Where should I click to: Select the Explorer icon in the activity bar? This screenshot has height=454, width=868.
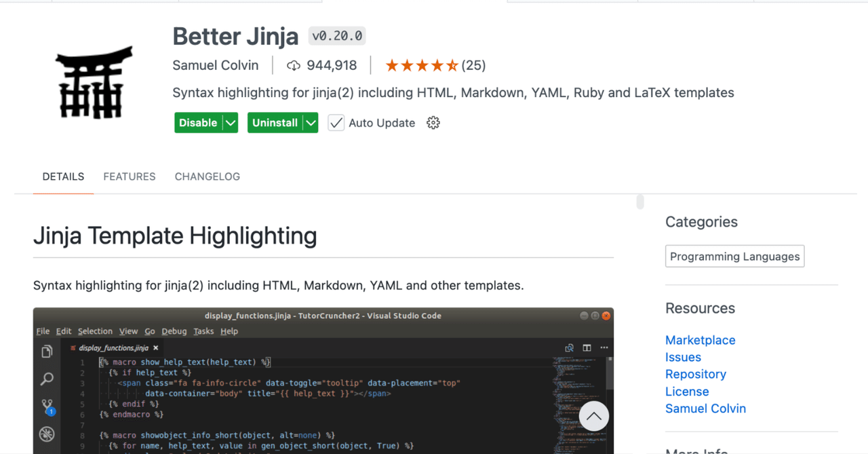click(x=47, y=351)
